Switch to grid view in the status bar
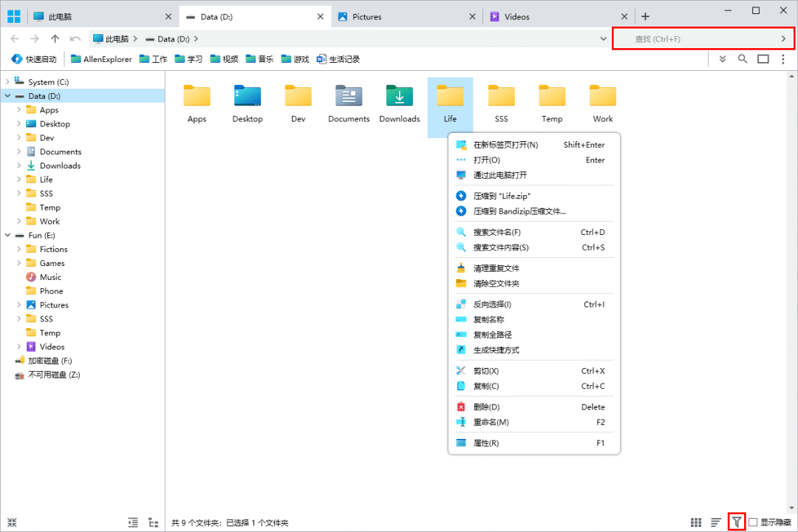 (695, 522)
